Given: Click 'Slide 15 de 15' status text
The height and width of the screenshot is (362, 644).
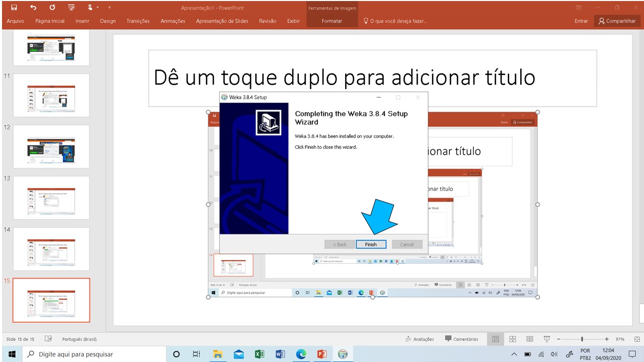Looking at the screenshot, I should point(21,339).
